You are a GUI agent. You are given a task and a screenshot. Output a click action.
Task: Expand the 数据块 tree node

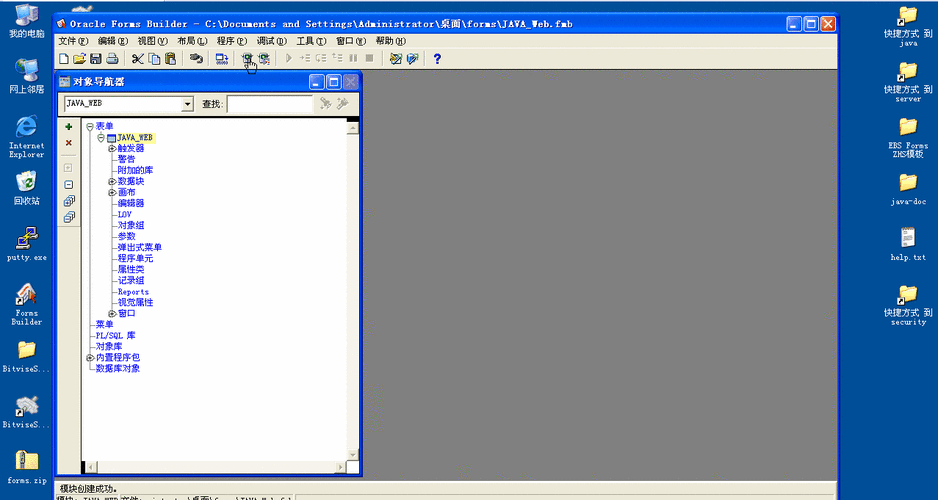[x=112, y=181]
